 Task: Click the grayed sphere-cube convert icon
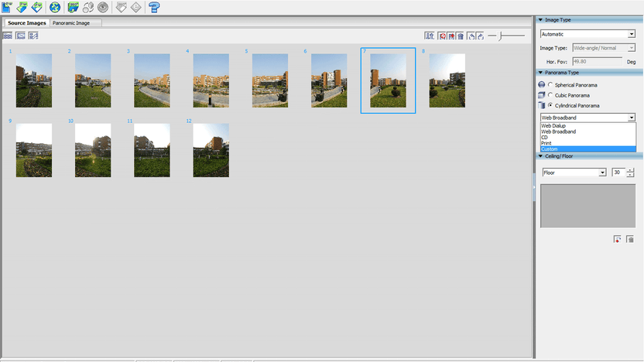88,7
